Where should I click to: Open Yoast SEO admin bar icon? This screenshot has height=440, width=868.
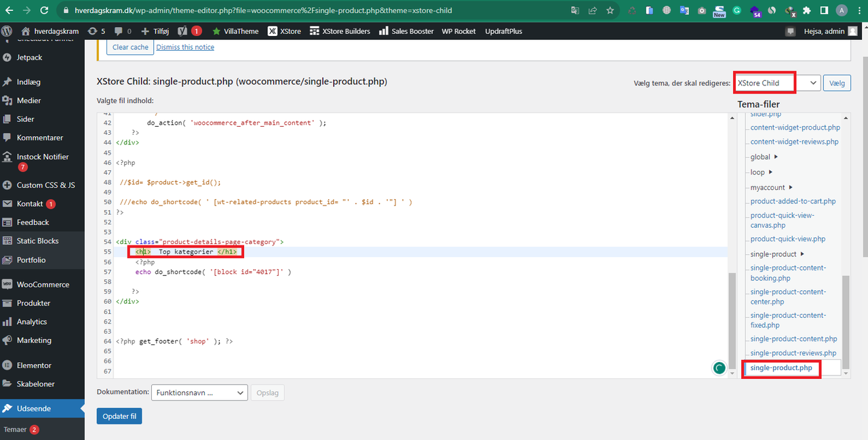click(x=189, y=31)
